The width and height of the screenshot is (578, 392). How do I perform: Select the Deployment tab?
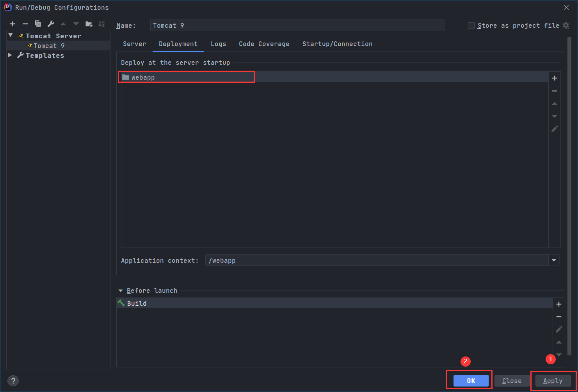pyautogui.click(x=178, y=44)
